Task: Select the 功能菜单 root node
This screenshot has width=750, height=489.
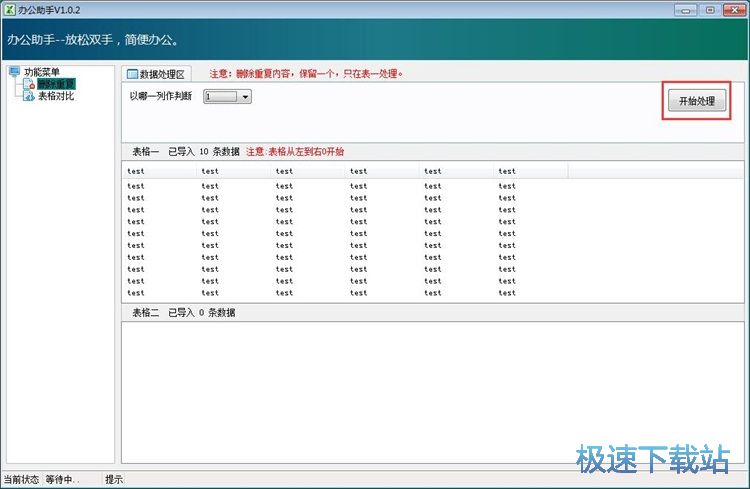Action: (42, 72)
